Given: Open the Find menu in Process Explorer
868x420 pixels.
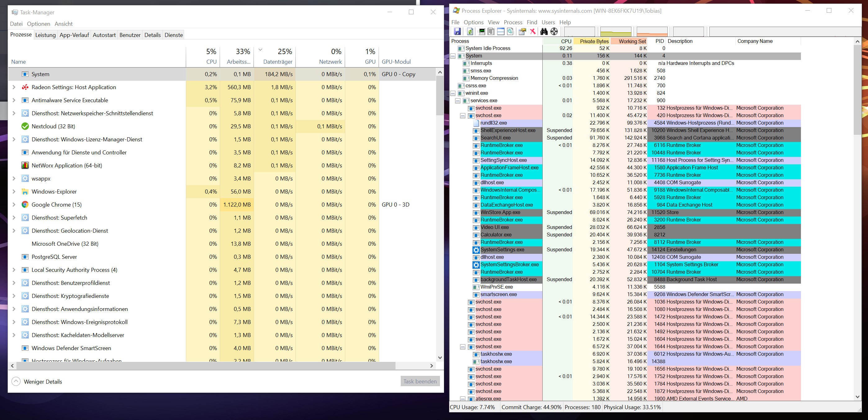Looking at the screenshot, I should 532,22.
